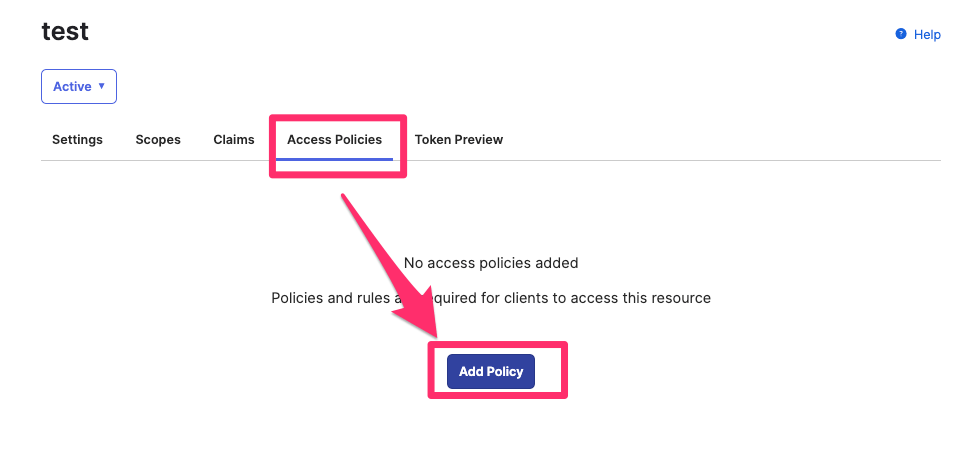Switch to the Settings tab
Screen dimensions: 977x452
point(77,140)
